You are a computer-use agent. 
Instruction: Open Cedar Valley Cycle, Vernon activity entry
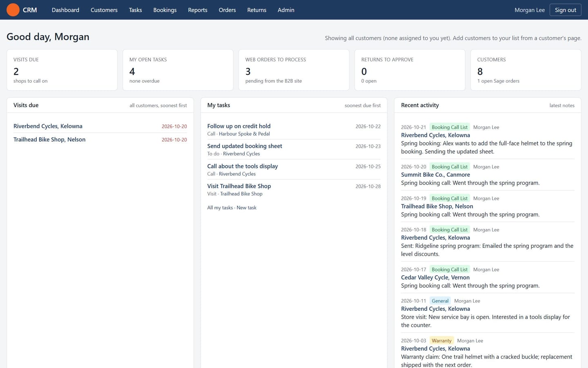click(x=435, y=277)
